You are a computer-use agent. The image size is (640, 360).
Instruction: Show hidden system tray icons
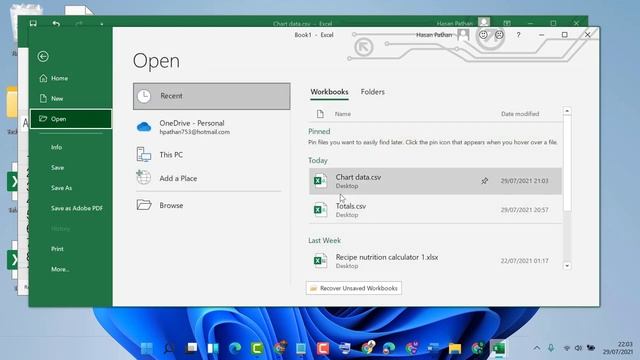tap(537, 348)
